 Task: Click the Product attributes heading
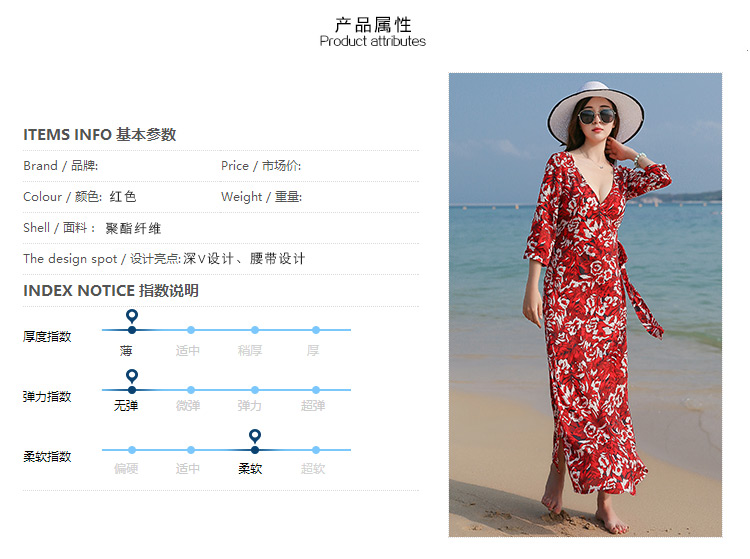(373, 41)
